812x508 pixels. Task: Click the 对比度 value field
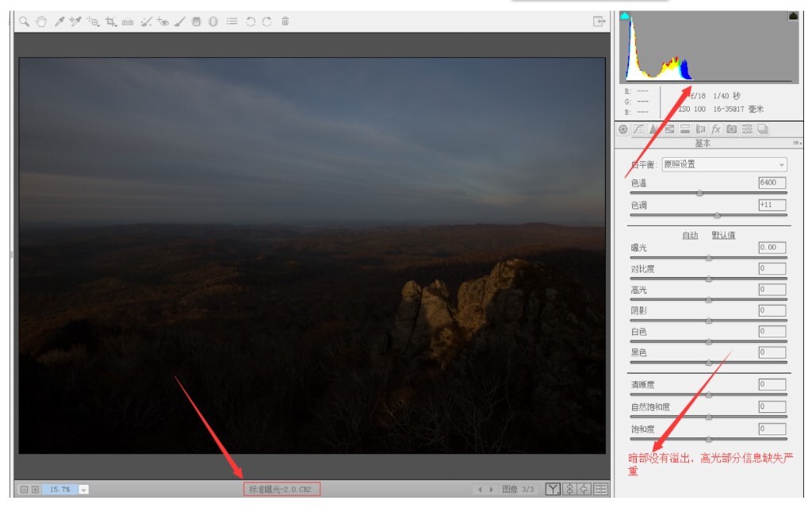[772, 268]
